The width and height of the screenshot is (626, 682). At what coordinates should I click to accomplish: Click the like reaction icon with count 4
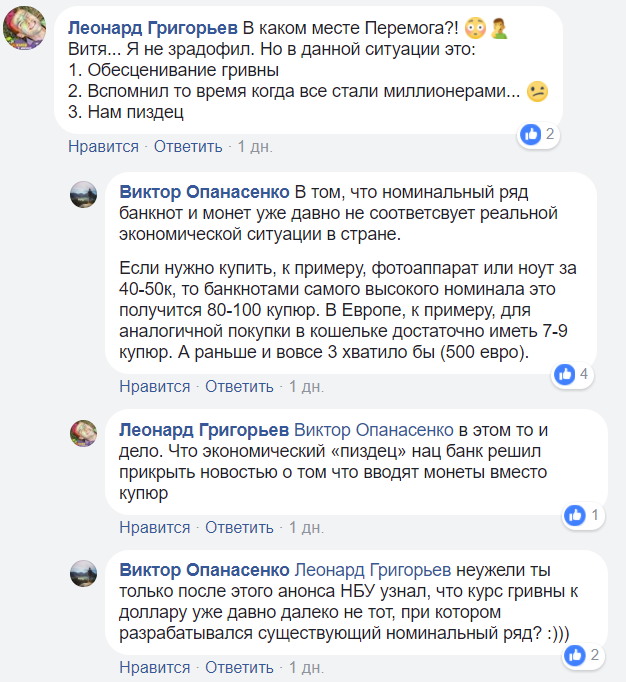(x=565, y=374)
